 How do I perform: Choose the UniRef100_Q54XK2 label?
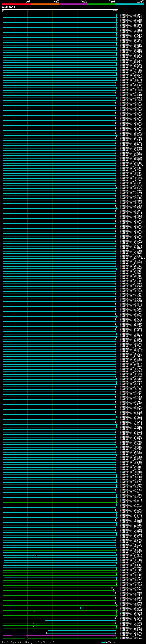point(131,98)
